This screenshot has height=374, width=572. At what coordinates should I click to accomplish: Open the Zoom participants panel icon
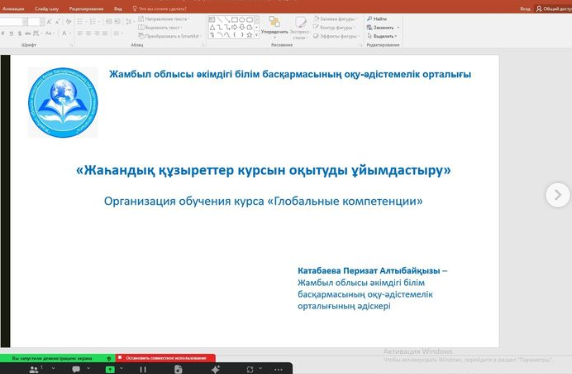pos(34,369)
